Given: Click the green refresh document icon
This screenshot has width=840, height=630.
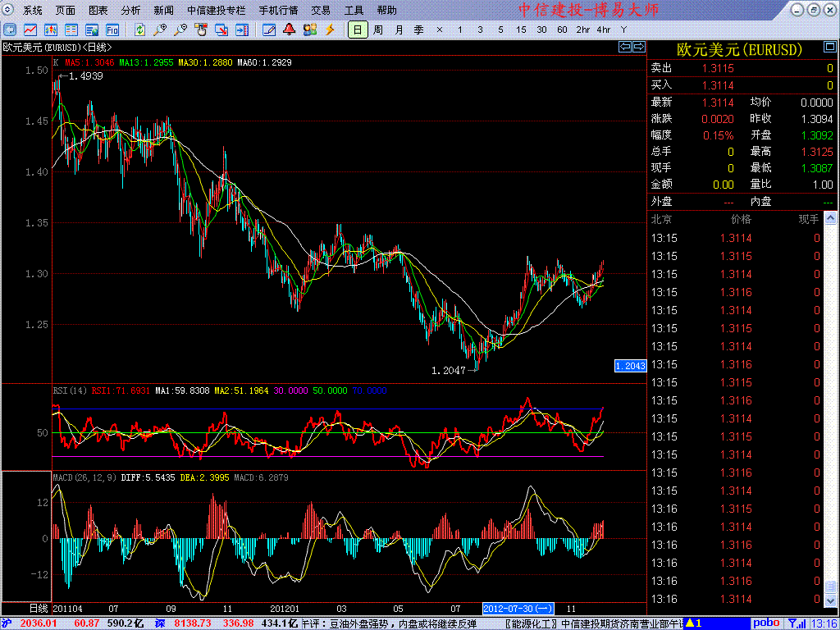Looking at the screenshot, I should pos(139,30).
